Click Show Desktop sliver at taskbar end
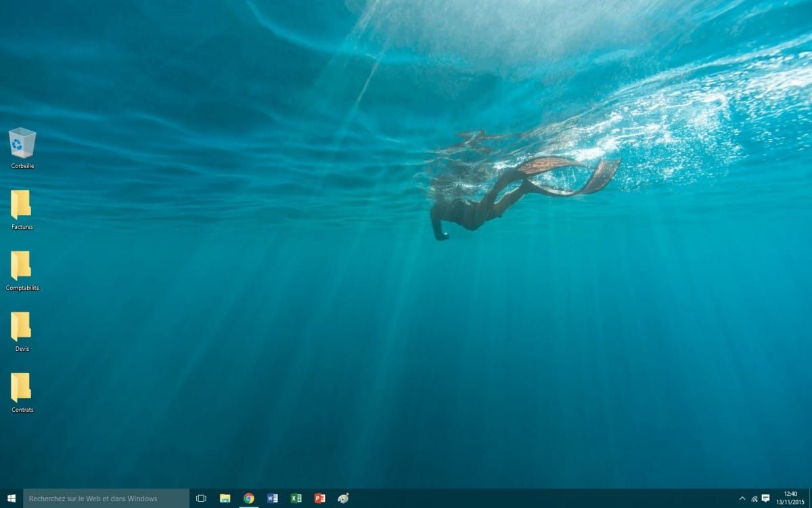The height and width of the screenshot is (508, 812). point(810,499)
